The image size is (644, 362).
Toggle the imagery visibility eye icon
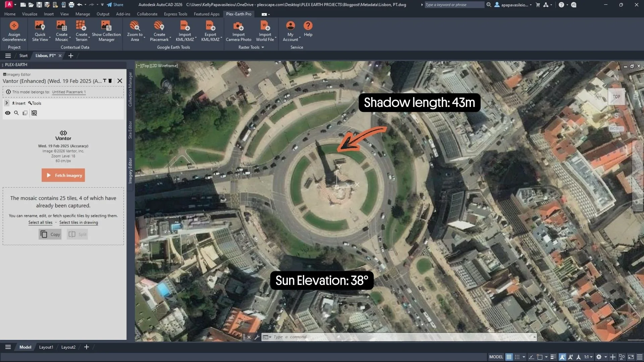pyautogui.click(x=7, y=113)
